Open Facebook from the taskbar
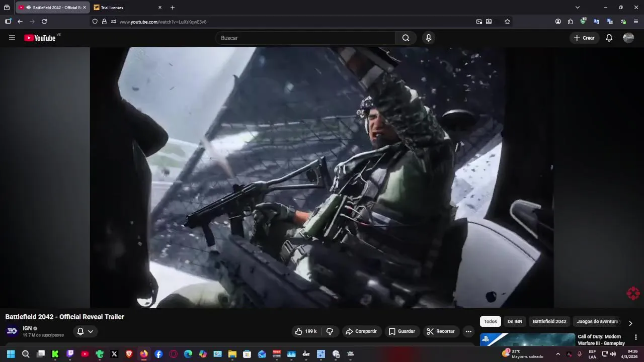 (158, 354)
